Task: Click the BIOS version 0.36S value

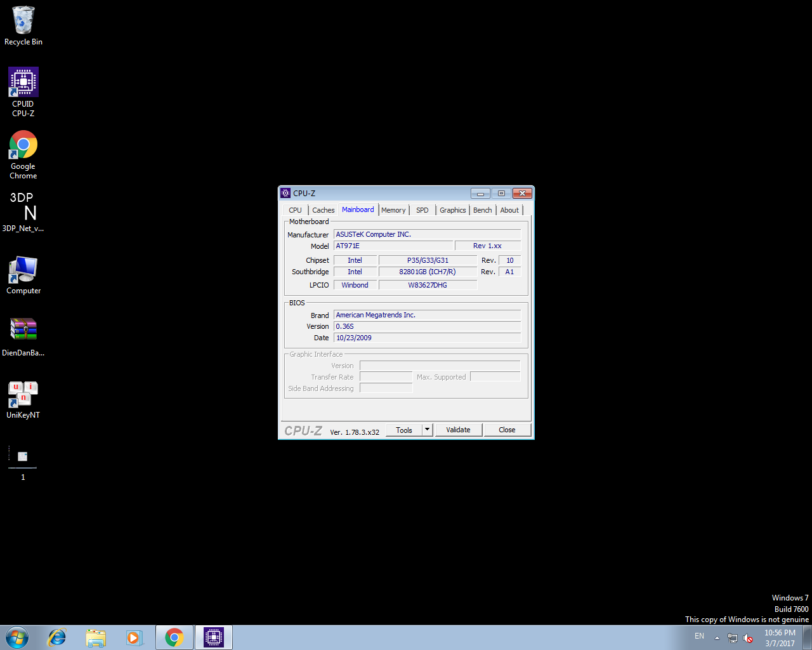Action: click(427, 326)
